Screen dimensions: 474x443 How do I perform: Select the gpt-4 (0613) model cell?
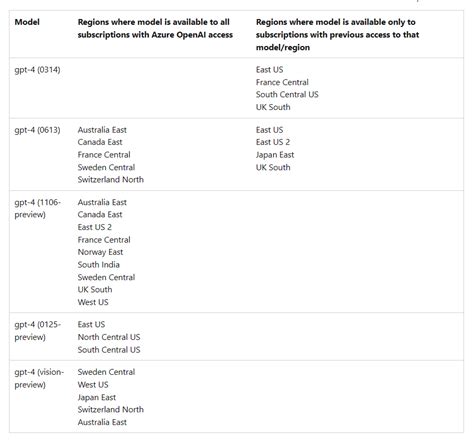click(x=37, y=130)
